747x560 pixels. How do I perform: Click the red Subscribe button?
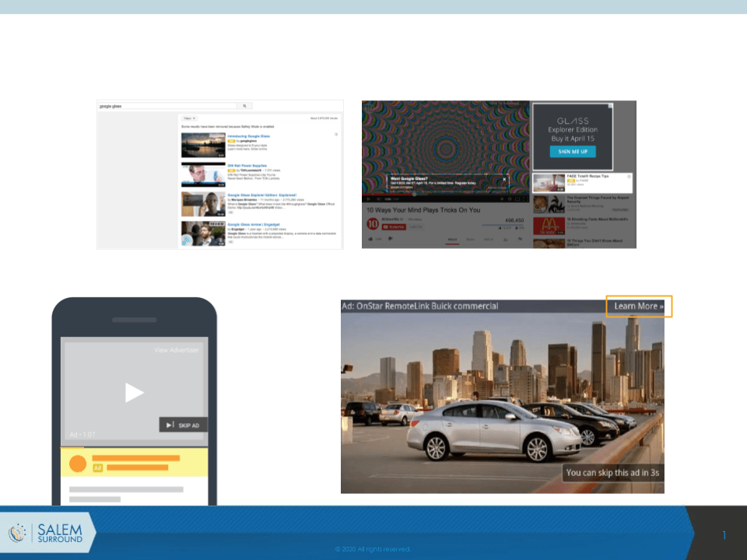[x=394, y=226]
